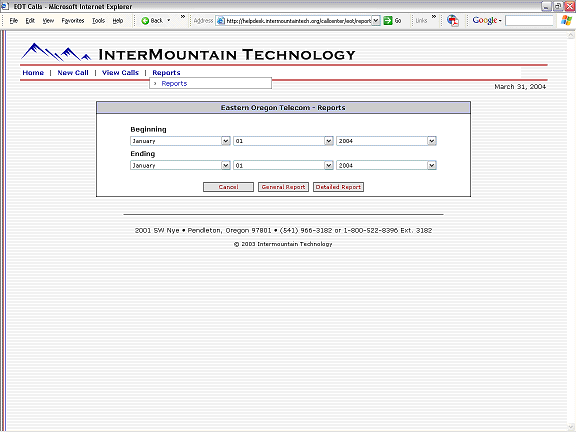576x432 pixels.
Task: Click the address URL text field
Action: pos(298,21)
